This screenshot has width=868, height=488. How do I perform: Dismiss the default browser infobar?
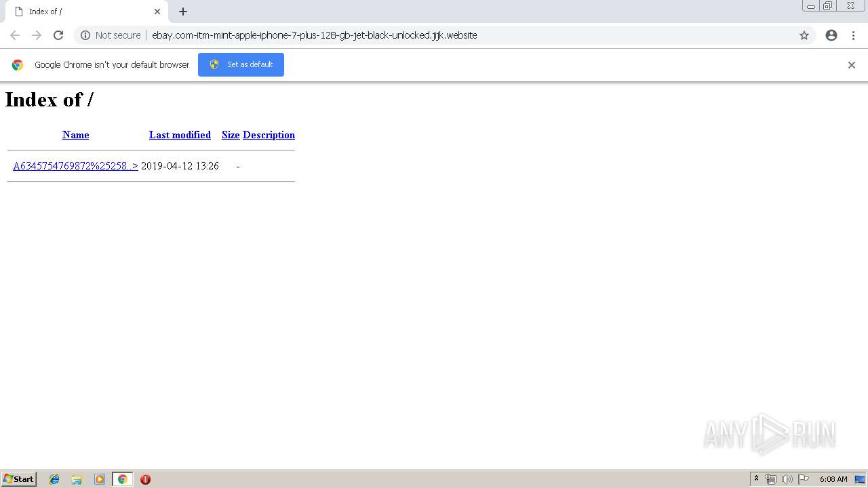click(852, 65)
